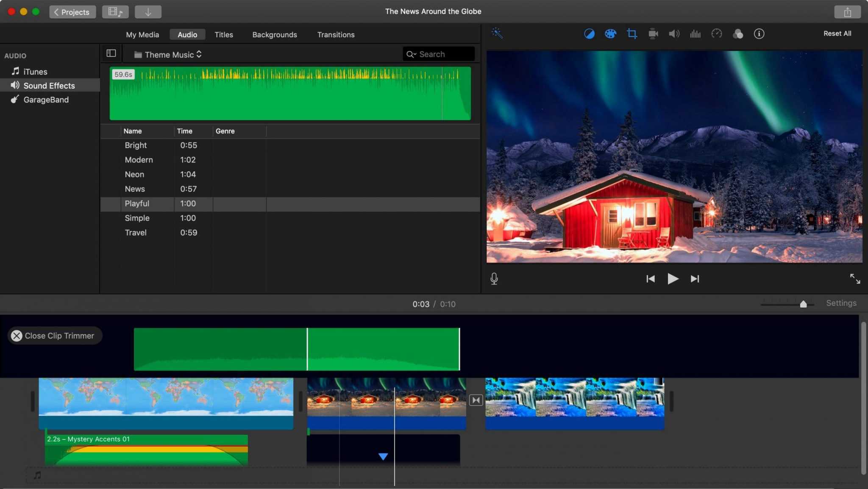Click the magic wand auto-enhance icon
The width and height of the screenshot is (868, 489).
point(497,33)
